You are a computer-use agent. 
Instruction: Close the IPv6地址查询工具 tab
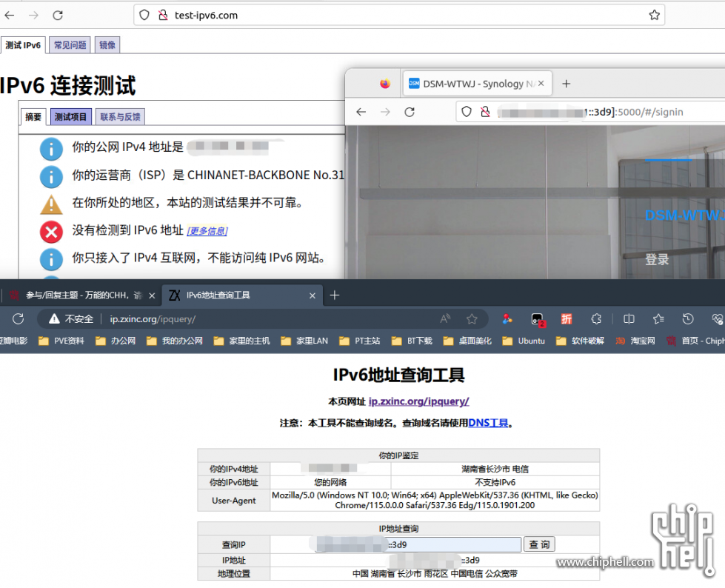tap(313, 295)
